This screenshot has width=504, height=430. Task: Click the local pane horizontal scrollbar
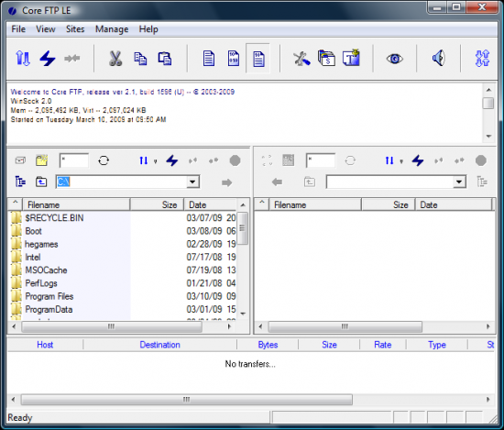[112, 326]
